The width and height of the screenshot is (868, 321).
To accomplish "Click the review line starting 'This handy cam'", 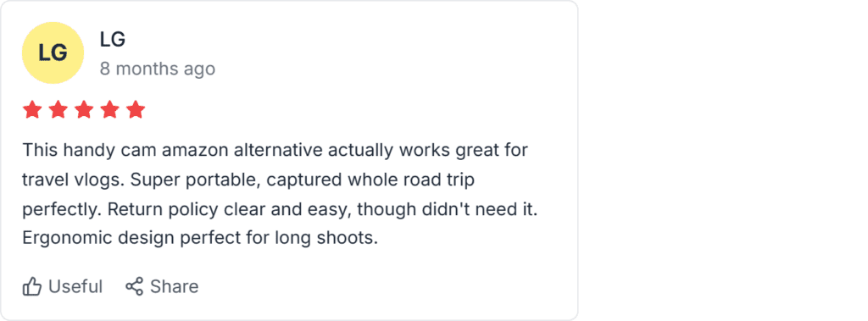I will pos(275,150).
